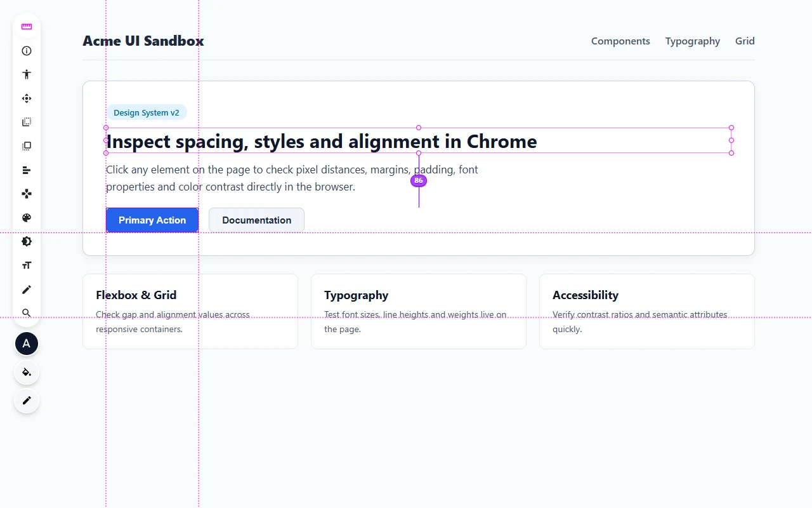
Task: Click the Primary Action button
Action: pos(152,220)
